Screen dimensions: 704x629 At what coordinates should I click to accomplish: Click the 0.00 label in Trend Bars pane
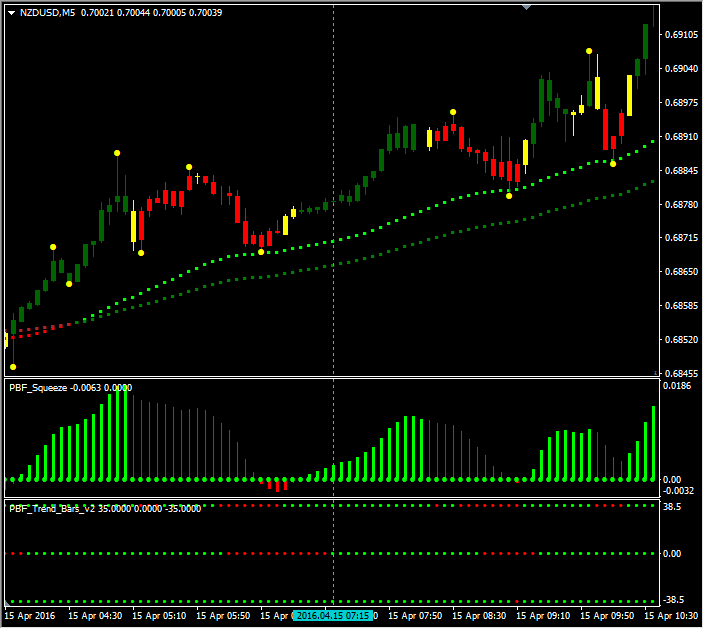click(x=672, y=554)
